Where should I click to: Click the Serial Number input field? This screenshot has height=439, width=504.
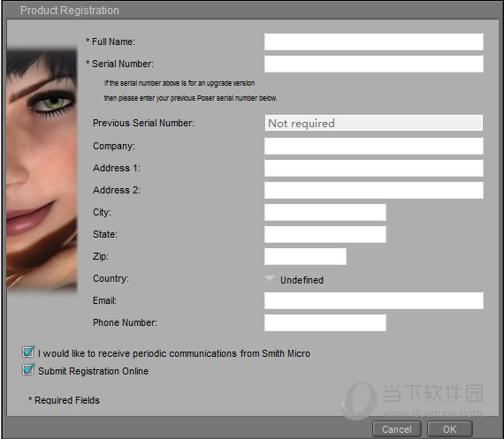[373, 64]
